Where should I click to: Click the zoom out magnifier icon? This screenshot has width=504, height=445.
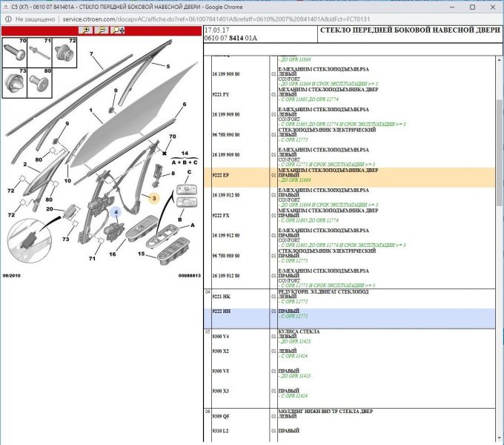pyautogui.click(x=102, y=30)
